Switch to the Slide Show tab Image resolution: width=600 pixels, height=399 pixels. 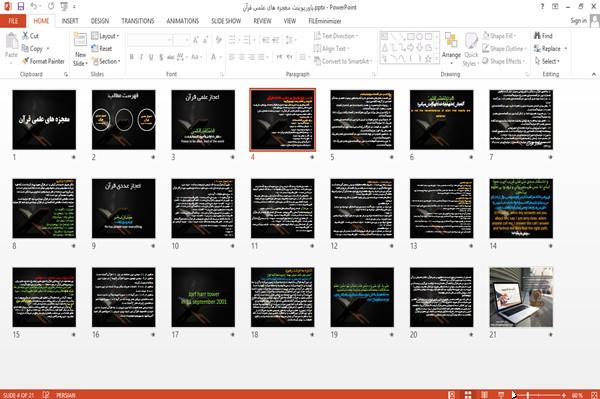pos(226,21)
